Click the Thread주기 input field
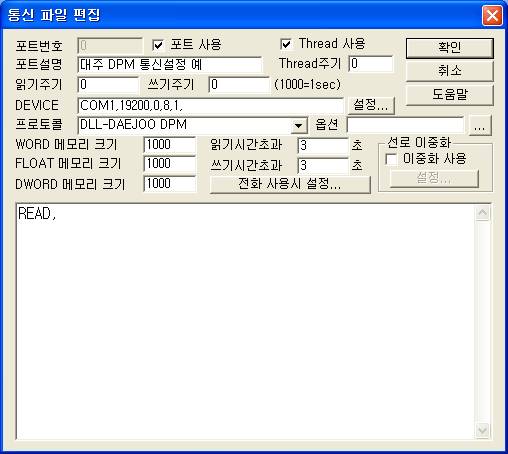Viewport: 508px width, 454px height. [371, 64]
